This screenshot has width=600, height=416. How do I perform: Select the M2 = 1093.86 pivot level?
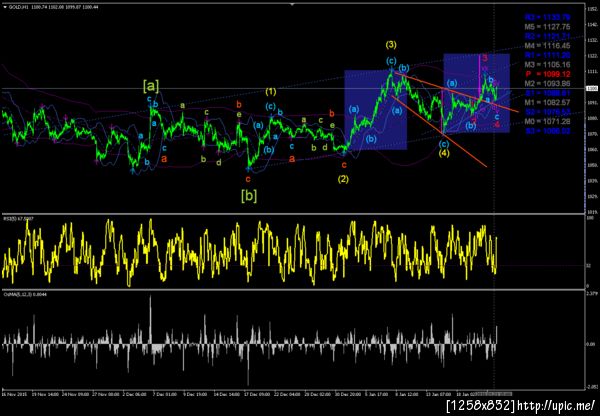[x=548, y=83]
